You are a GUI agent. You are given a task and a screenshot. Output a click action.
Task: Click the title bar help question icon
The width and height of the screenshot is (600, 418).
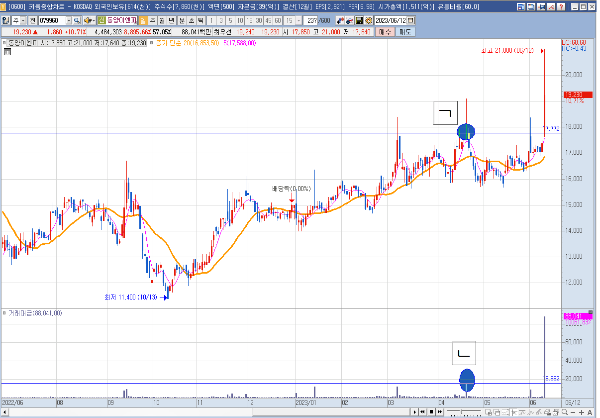point(561,7)
